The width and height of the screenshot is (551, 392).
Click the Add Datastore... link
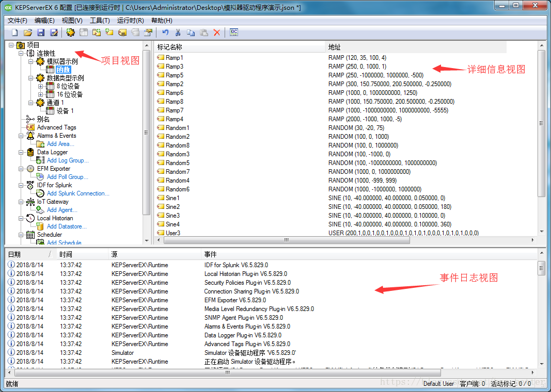(x=67, y=226)
